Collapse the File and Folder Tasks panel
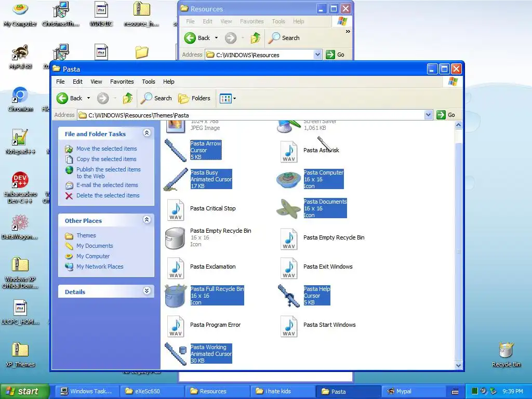 pyautogui.click(x=147, y=132)
